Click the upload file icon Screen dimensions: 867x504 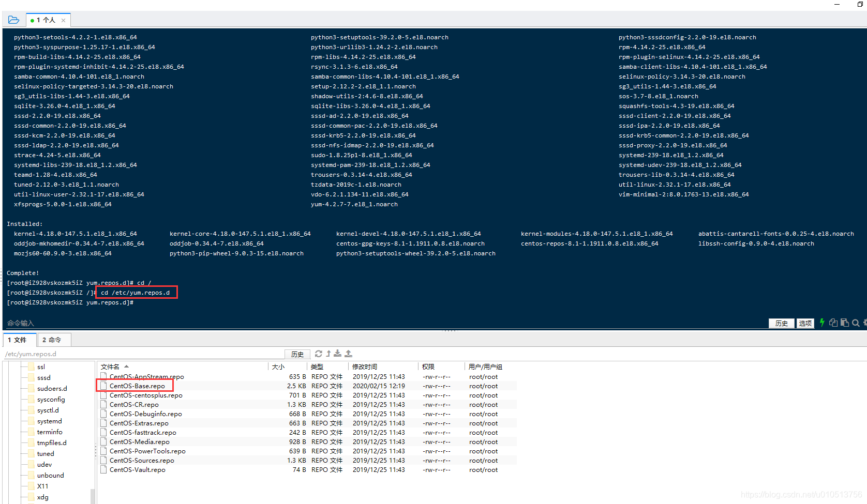click(x=348, y=354)
